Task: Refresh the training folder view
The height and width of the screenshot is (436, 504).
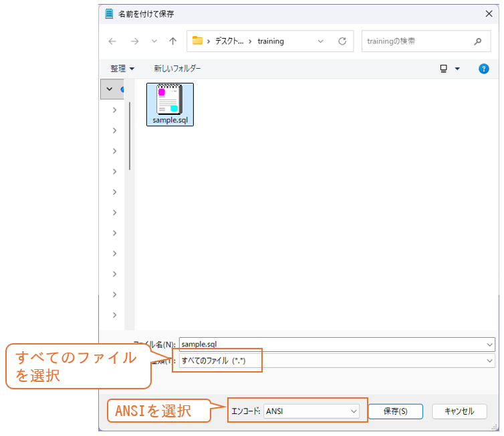Action: [342, 41]
